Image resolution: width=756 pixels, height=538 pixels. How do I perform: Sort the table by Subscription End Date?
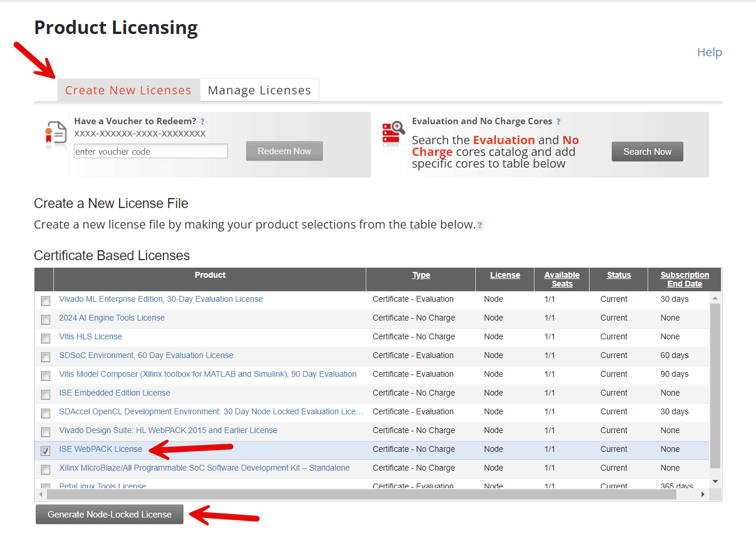(x=685, y=279)
